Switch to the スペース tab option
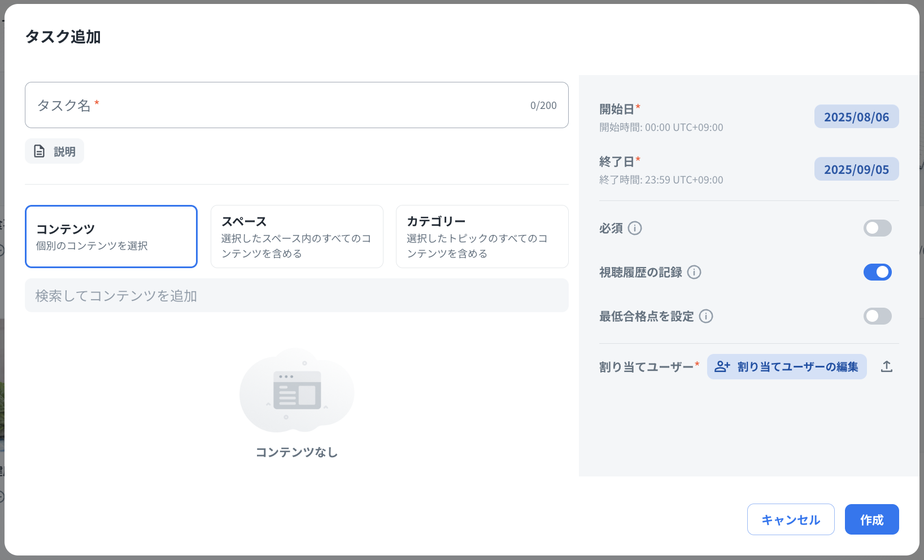 [297, 237]
